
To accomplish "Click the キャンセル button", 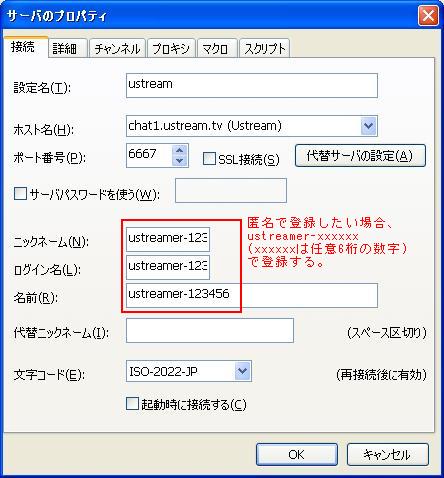I will [x=387, y=454].
